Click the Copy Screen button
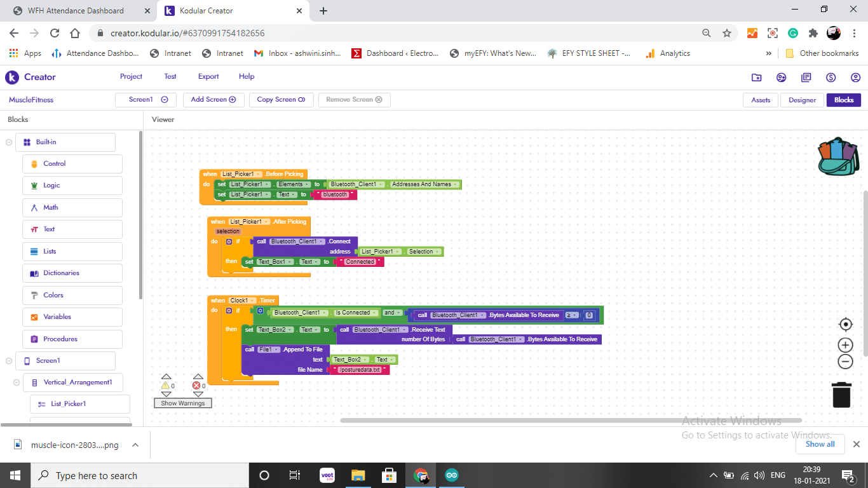This screenshot has height=488, width=868. coord(281,100)
